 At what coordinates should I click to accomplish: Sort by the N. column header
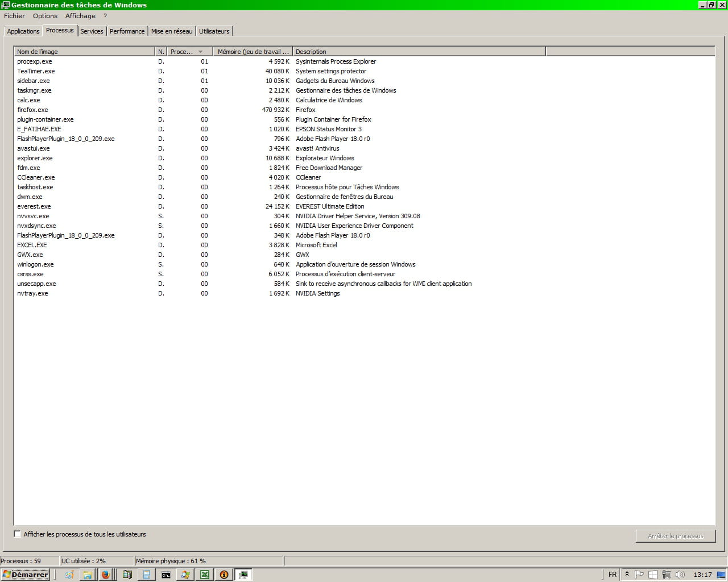[x=161, y=51]
